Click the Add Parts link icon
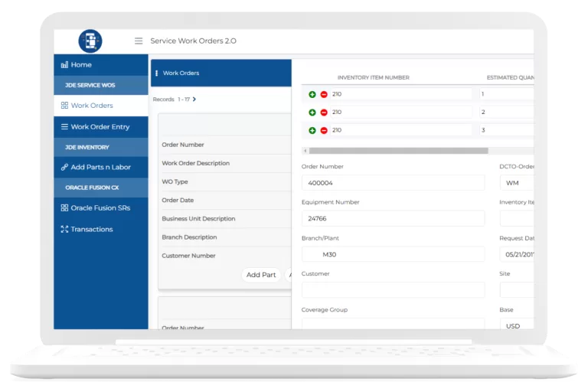 tap(64, 167)
